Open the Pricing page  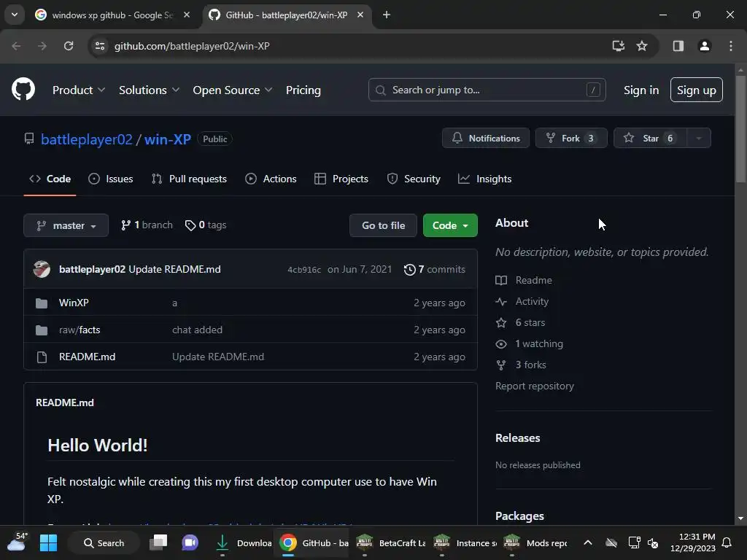[303, 90]
